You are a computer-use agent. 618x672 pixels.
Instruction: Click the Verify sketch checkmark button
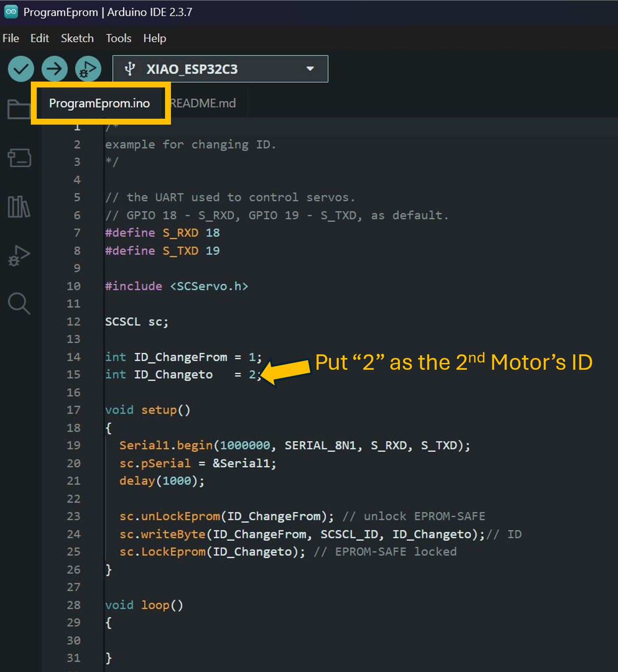pyautogui.click(x=21, y=69)
